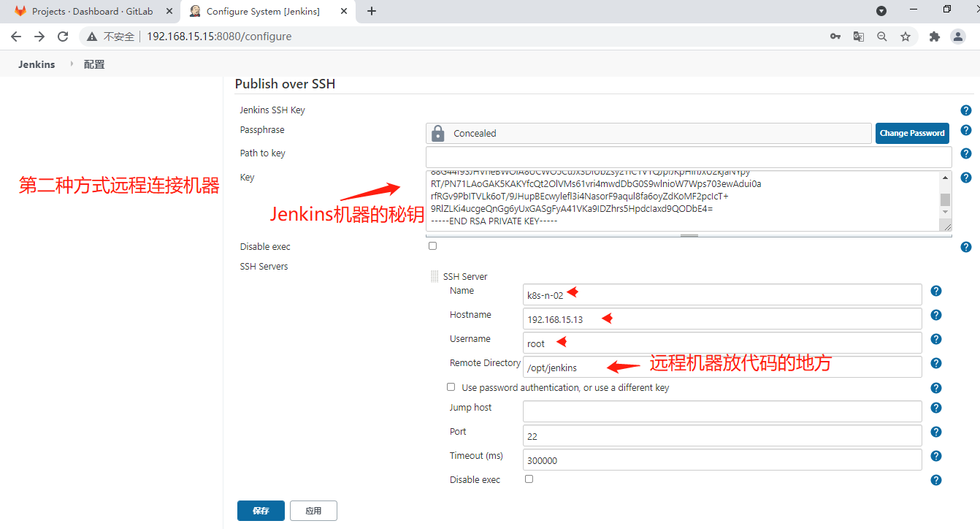This screenshot has height=529, width=980.
Task: Click the browser address bar URL
Action: coord(219,37)
